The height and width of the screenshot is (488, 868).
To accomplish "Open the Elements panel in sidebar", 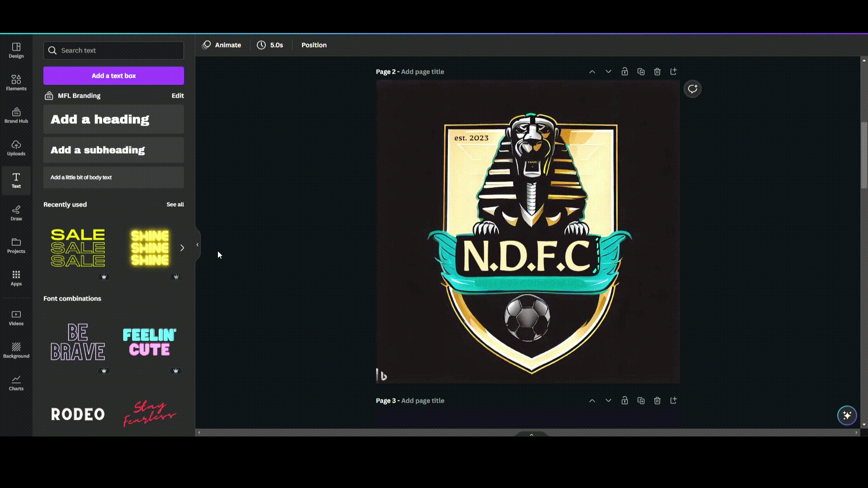I will pos(16,83).
